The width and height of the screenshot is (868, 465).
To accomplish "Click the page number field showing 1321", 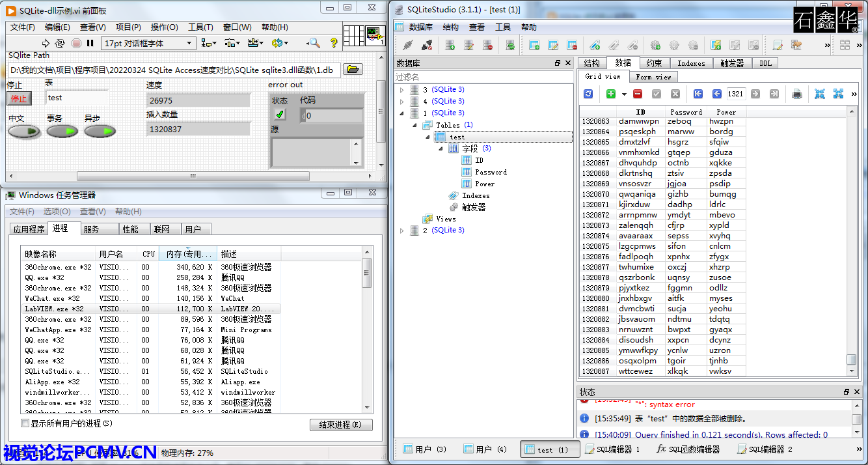I will (x=736, y=94).
